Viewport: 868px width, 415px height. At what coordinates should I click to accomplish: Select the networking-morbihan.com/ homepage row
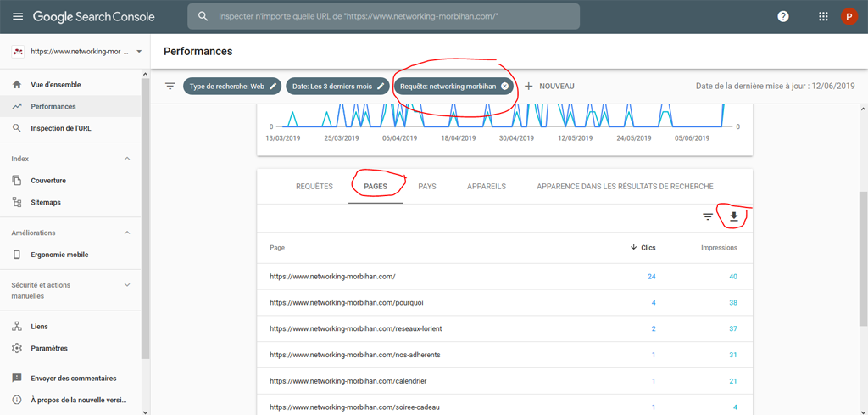click(505, 277)
